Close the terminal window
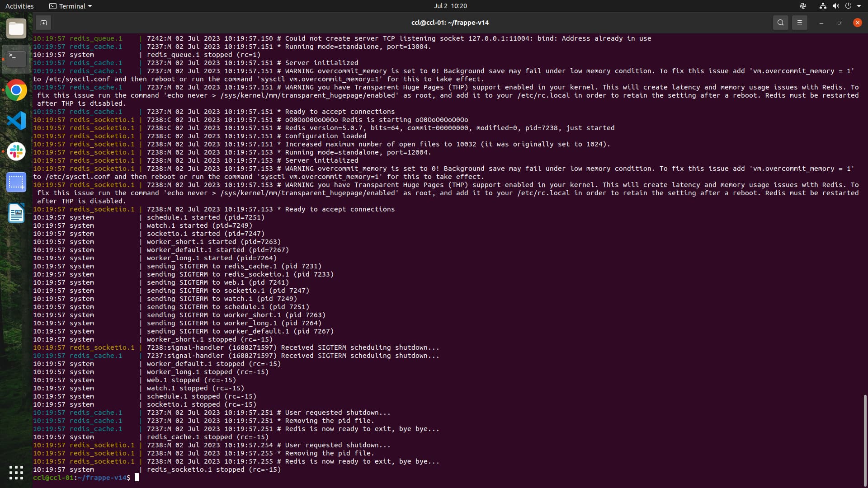 (x=857, y=23)
